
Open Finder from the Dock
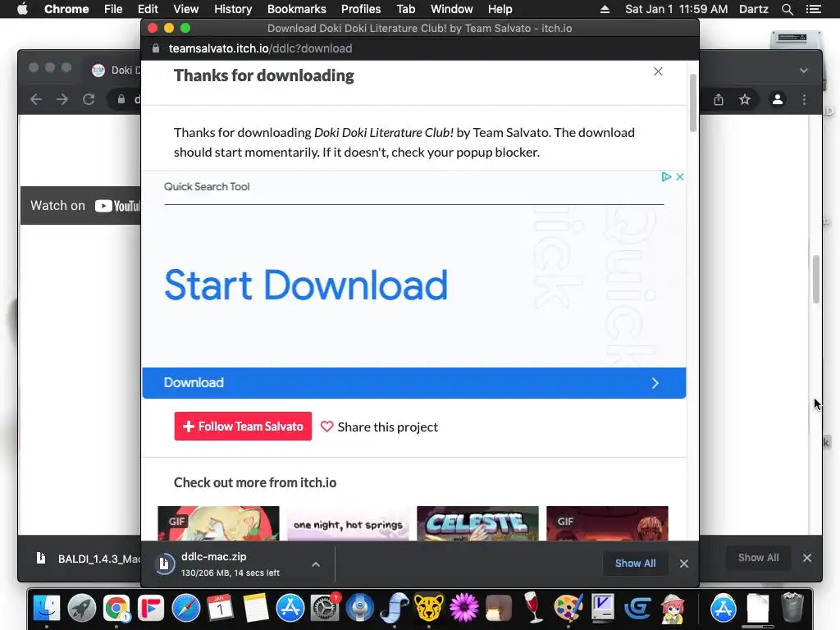click(x=47, y=608)
